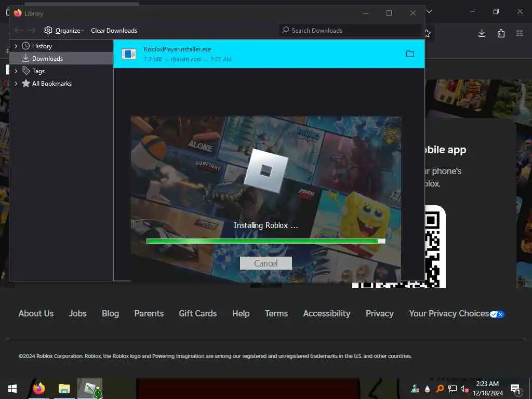Show RobloxPlayerInstaller.exe in its containing folder

(x=410, y=54)
